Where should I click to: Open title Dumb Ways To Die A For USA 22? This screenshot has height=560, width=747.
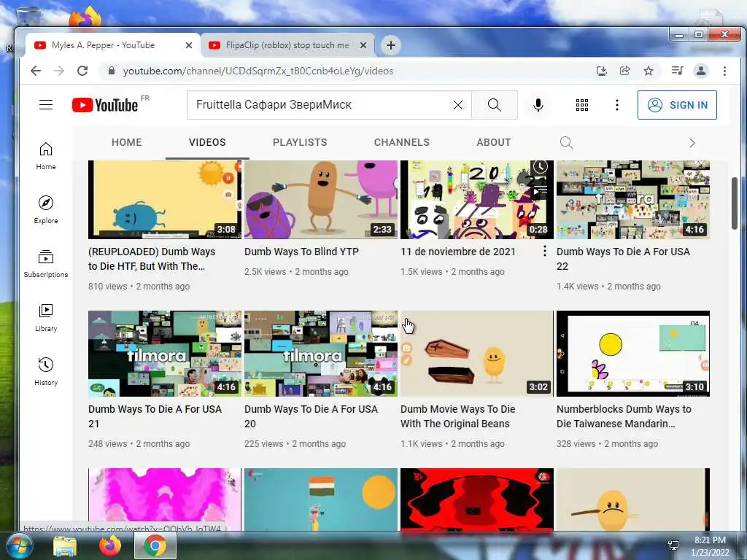623,259
